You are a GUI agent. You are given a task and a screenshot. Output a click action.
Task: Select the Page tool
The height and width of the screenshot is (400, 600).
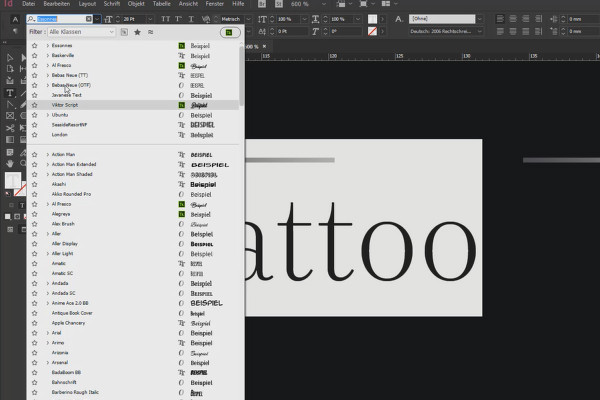pos(10,69)
